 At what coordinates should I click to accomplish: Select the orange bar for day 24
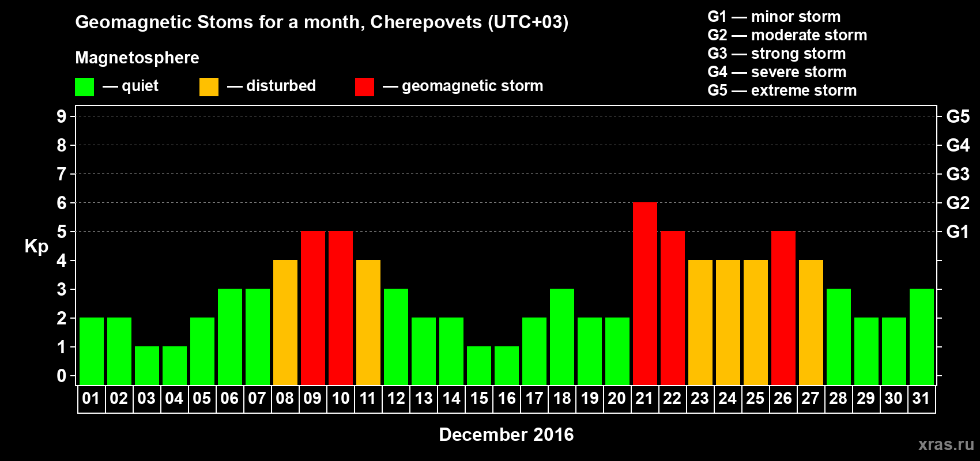tap(728, 323)
